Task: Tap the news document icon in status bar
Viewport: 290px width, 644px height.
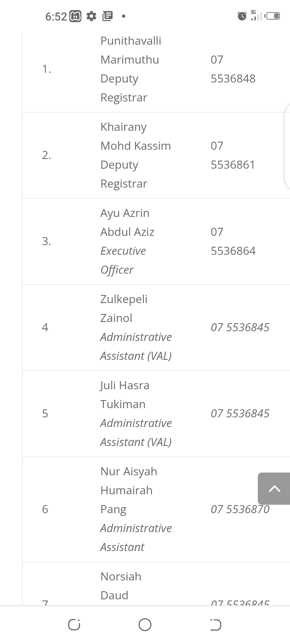Action: 107,16
